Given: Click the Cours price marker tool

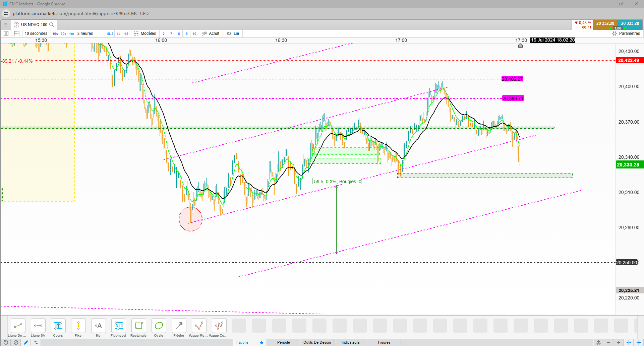Looking at the screenshot, I should [58, 328].
